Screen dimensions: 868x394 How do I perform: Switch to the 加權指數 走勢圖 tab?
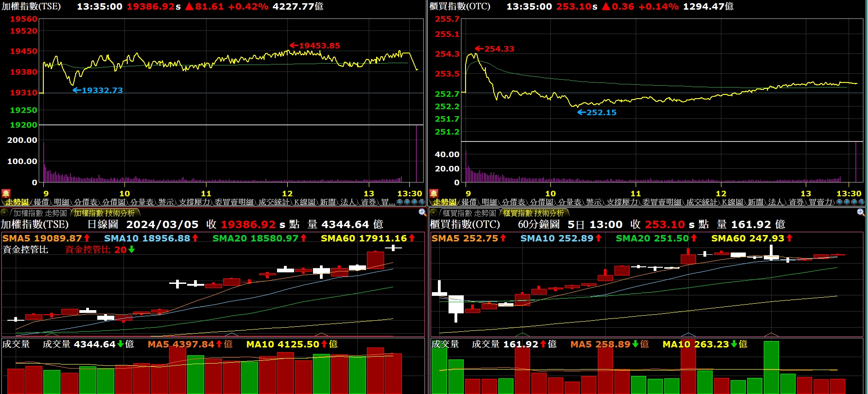40,213
